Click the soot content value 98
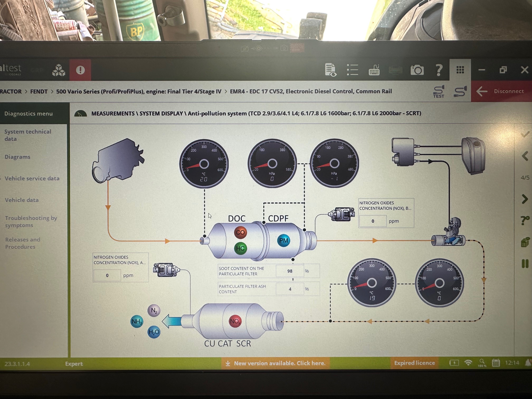Viewport: 532px width, 399px height. [x=290, y=271]
